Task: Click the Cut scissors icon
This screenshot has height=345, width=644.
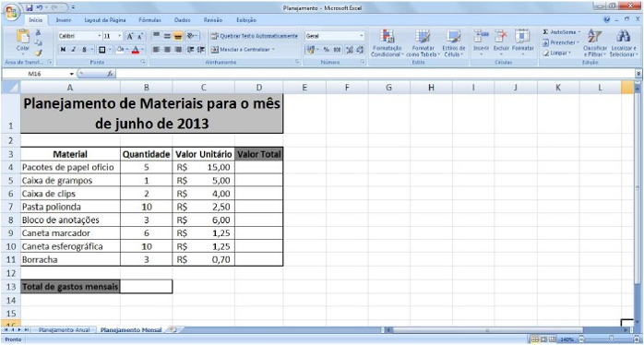Action: pyautogui.click(x=38, y=32)
